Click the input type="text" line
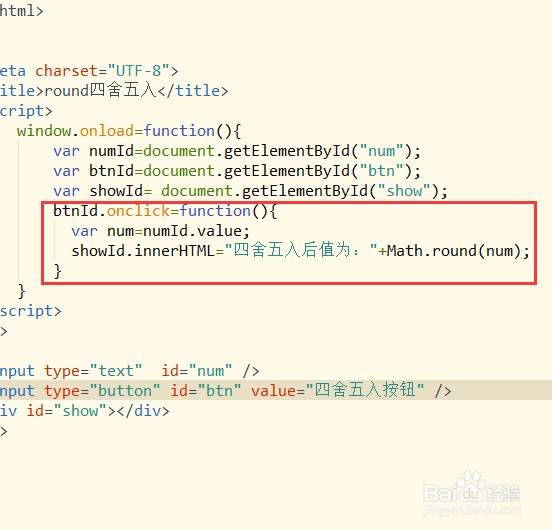The width and height of the screenshot is (552, 530). (130, 371)
